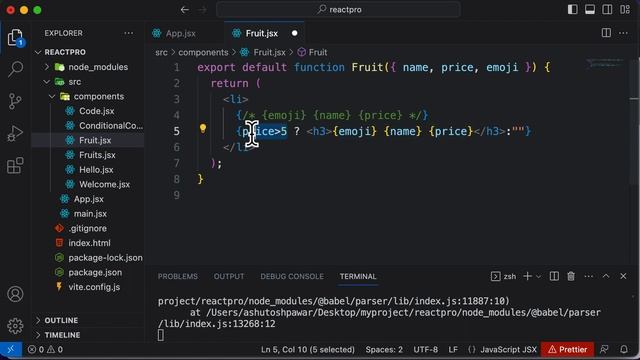Switch to the DEBUG CONSOLE tab
This screenshot has width=640, height=360.
pyautogui.click(x=292, y=276)
